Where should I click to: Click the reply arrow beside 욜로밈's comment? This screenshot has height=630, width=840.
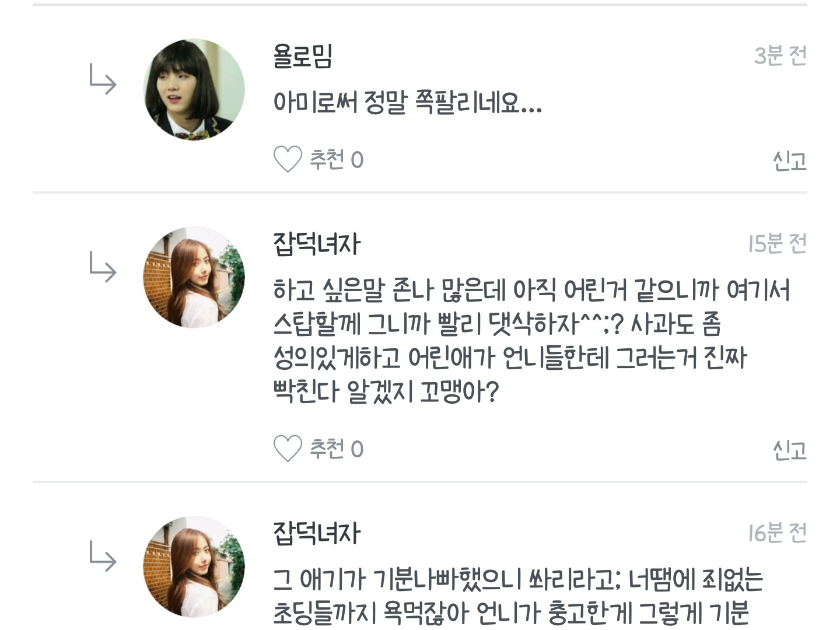click(x=103, y=79)
